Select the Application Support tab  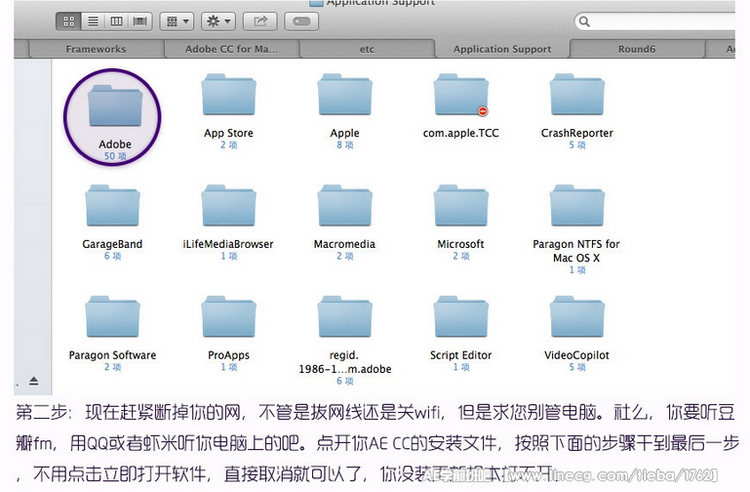pos(502,49)
